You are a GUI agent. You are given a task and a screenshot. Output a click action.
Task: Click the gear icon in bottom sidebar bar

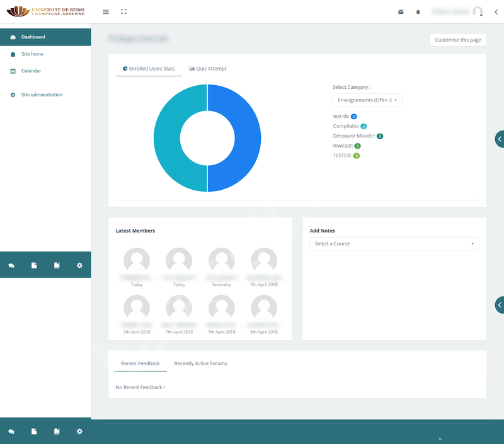coord(80,431)
